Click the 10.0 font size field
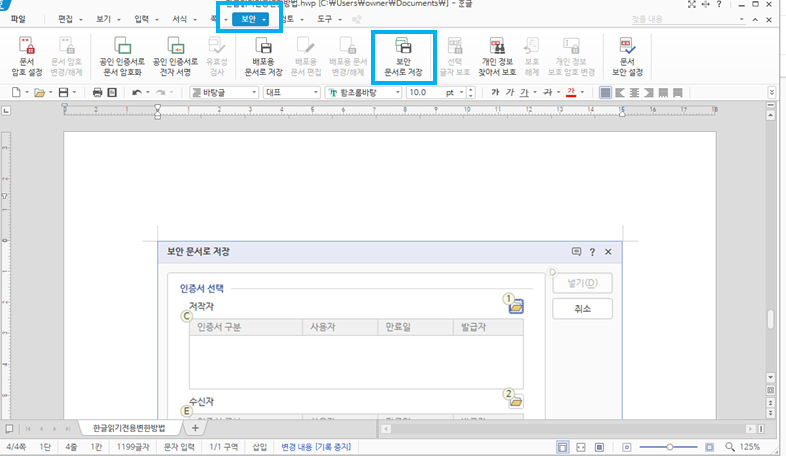This screenshot has height=456, width=786. click(x=424, y=93)
